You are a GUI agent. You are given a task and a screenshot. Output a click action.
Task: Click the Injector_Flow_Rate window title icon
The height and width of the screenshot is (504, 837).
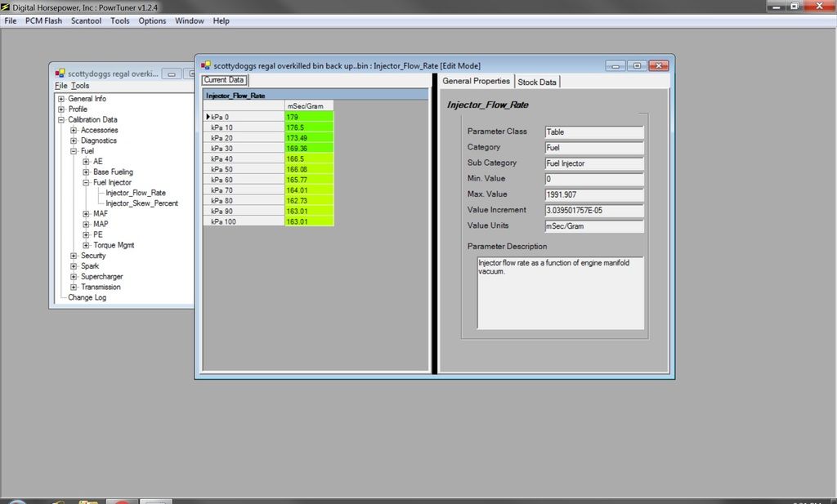tap(206, 65)
